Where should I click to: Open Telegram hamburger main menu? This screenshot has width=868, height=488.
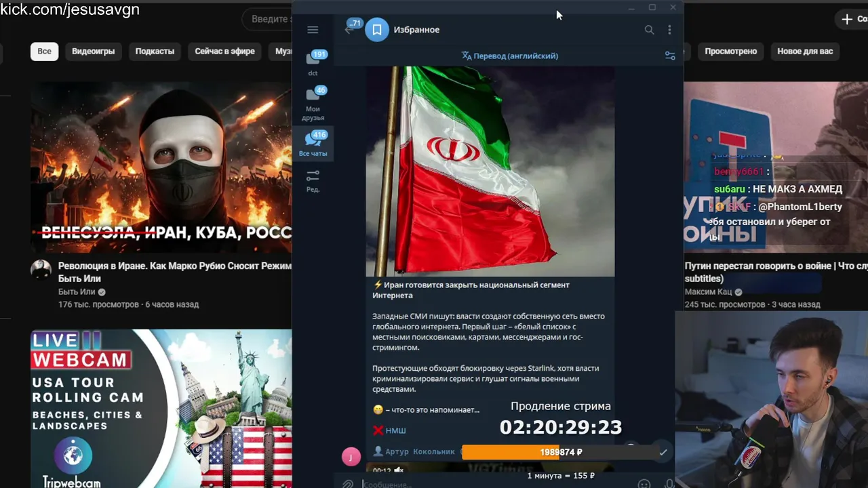(313, 30)
